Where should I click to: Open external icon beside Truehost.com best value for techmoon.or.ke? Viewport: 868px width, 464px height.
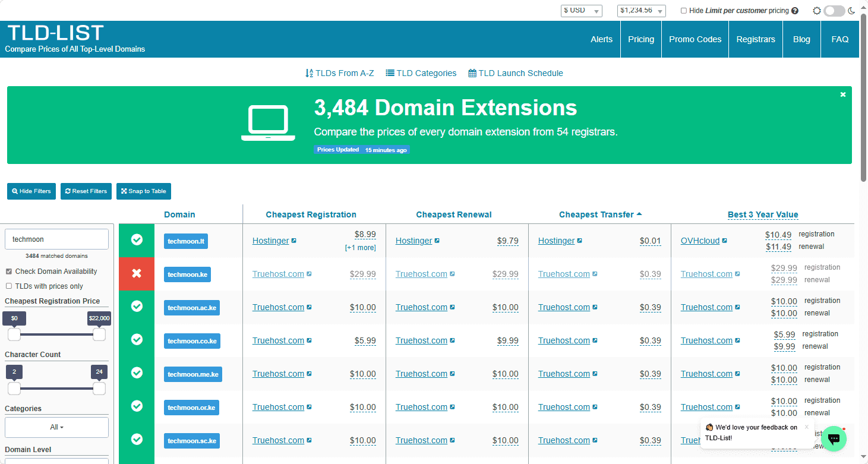coord(738,407)
